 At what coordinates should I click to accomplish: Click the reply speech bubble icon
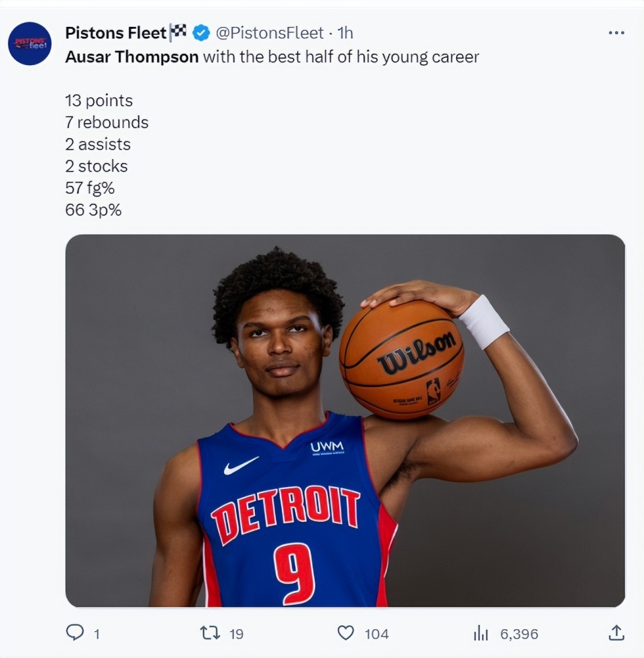point(74,633)
